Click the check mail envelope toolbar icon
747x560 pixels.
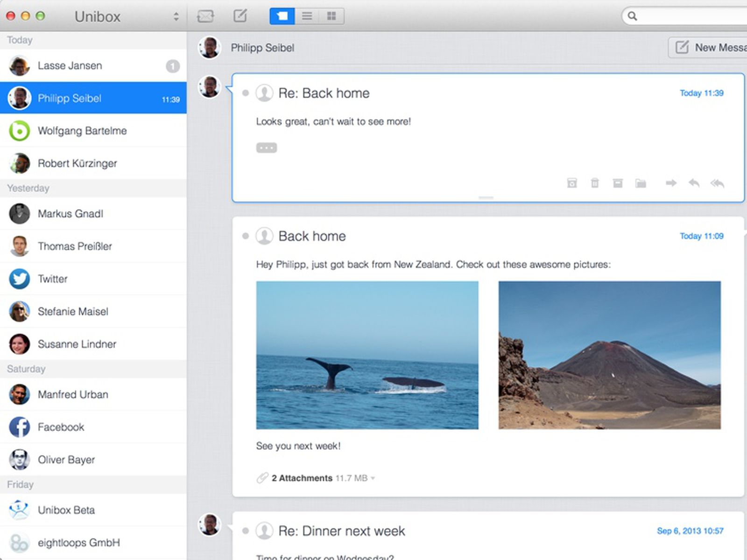tap(205, 16)
